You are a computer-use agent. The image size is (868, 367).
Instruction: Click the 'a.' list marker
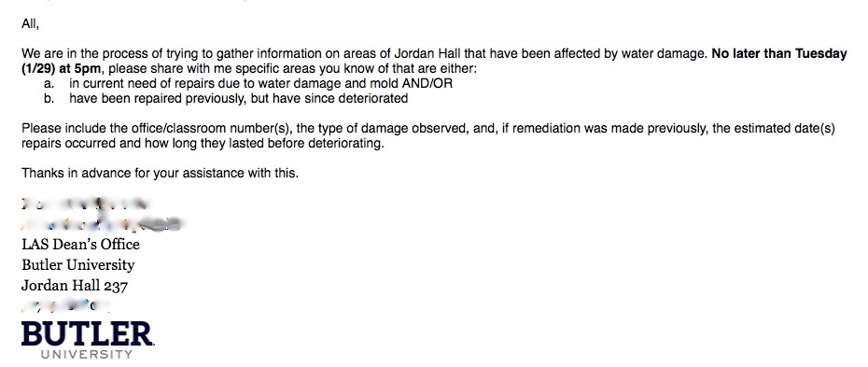pos(49,84)
